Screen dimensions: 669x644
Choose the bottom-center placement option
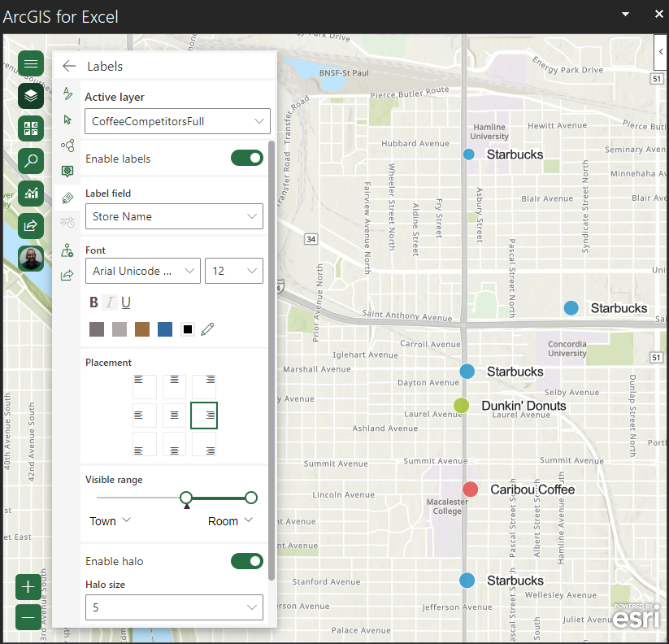pyautogui.click(x=174, y=444)
